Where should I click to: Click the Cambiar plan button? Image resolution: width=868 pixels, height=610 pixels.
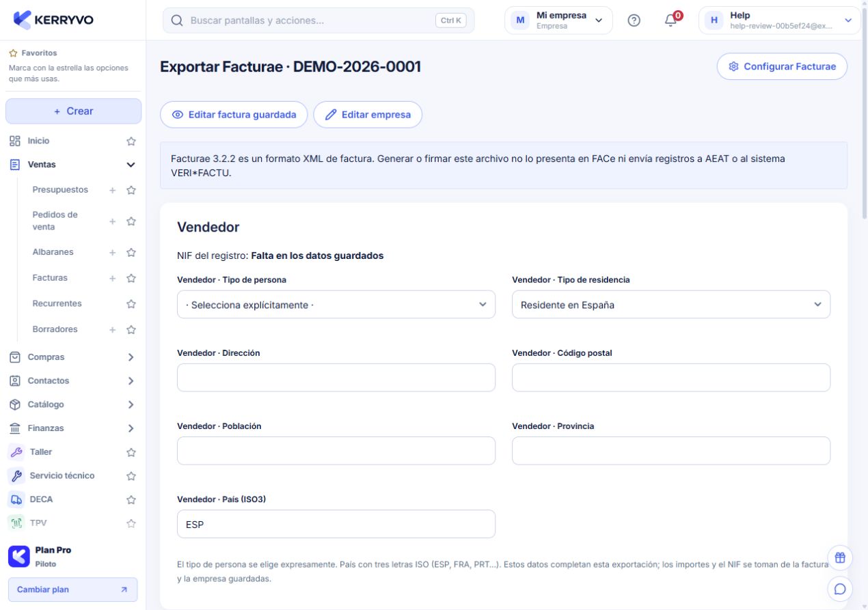[x=72, y=590]
